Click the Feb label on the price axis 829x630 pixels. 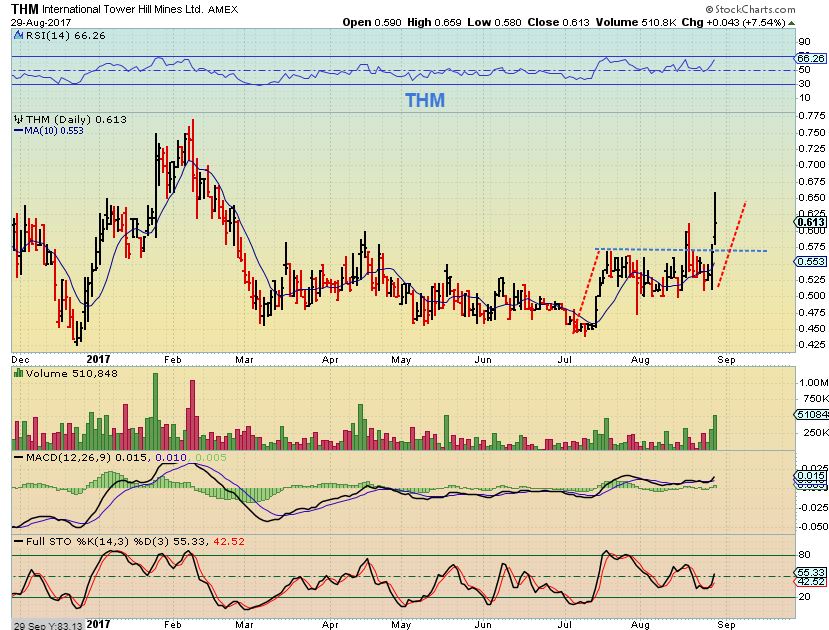[172, 360]
